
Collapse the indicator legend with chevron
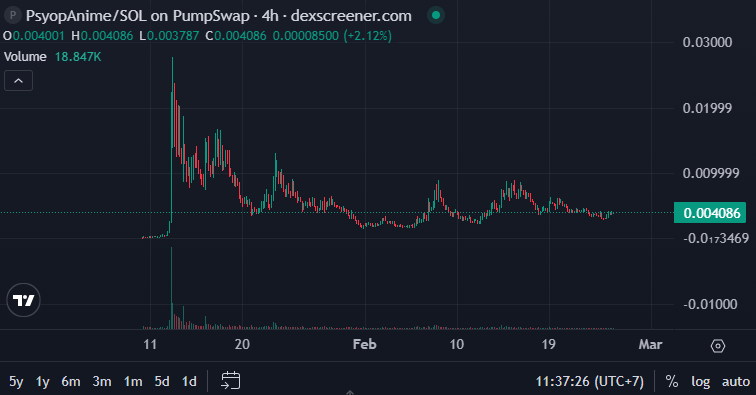[18, 81]
